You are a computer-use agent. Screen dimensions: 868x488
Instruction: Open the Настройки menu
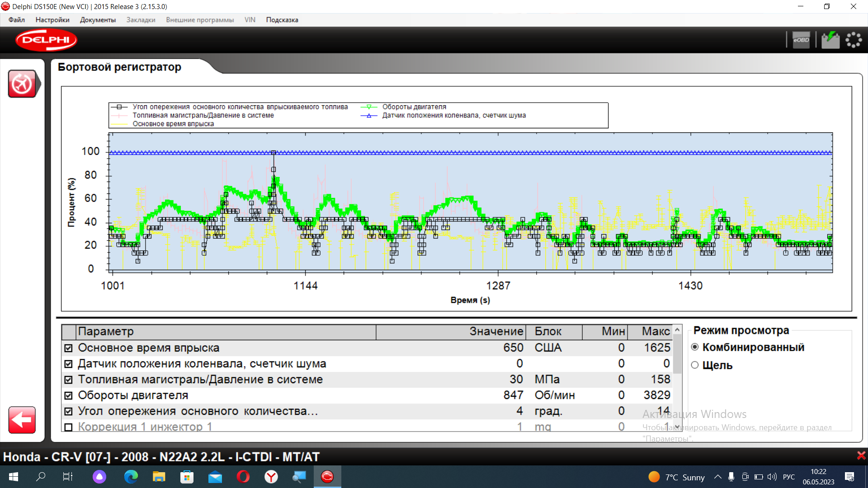tap(52, 20)
